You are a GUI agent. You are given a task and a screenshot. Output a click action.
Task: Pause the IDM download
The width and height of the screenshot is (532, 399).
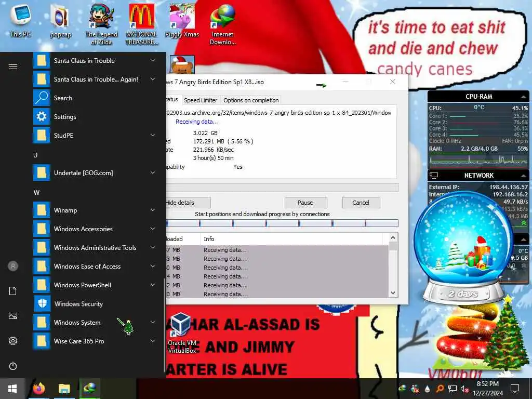pos(305,203)
